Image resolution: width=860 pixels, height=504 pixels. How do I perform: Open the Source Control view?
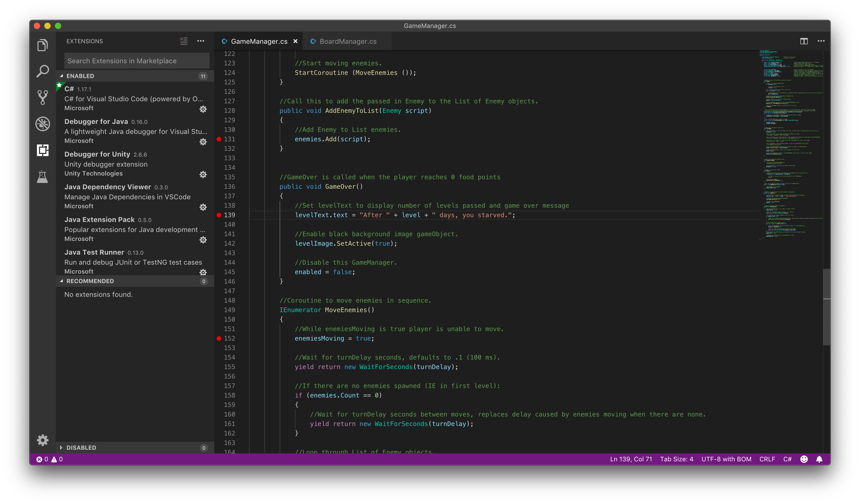pos(42,98)
